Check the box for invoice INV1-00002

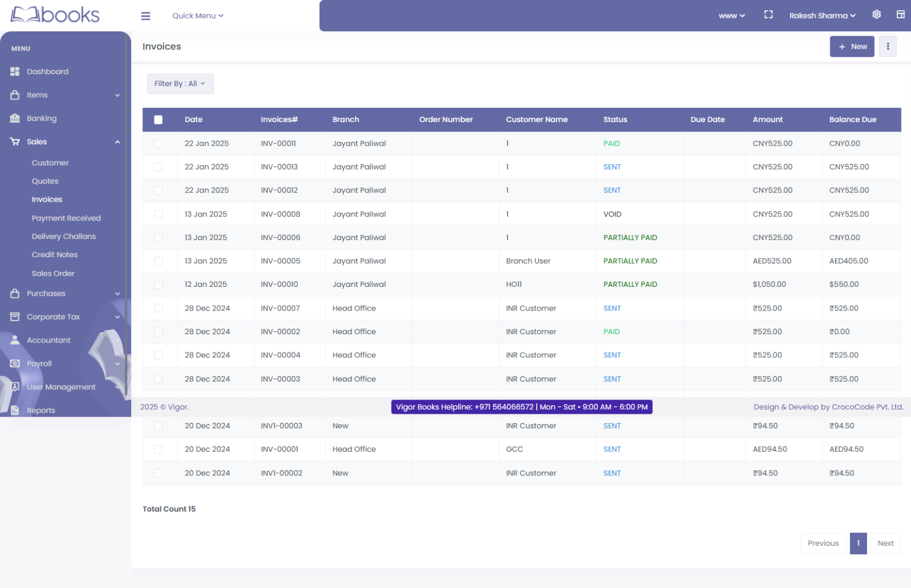158,473
